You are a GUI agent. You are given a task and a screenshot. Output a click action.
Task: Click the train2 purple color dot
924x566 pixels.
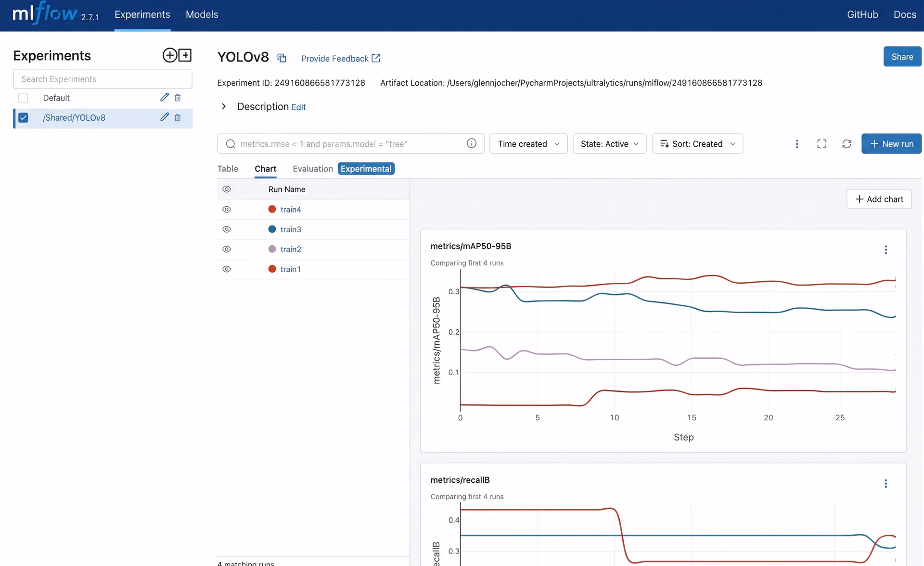point(272,249)
